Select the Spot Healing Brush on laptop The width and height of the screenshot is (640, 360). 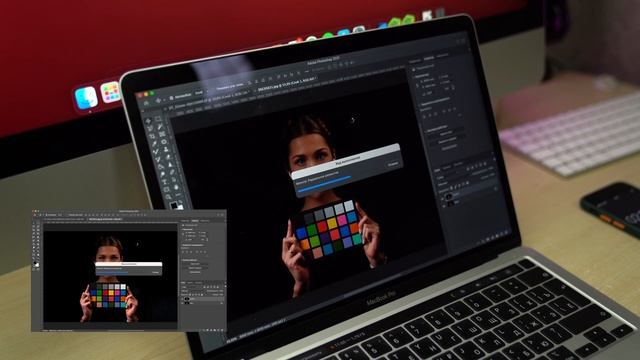tap(164, 142)
